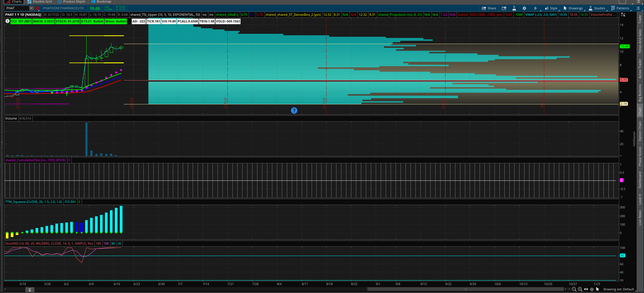
Task: Click the shared_CumulativeTick study title
Action: (x=35, y=160)
